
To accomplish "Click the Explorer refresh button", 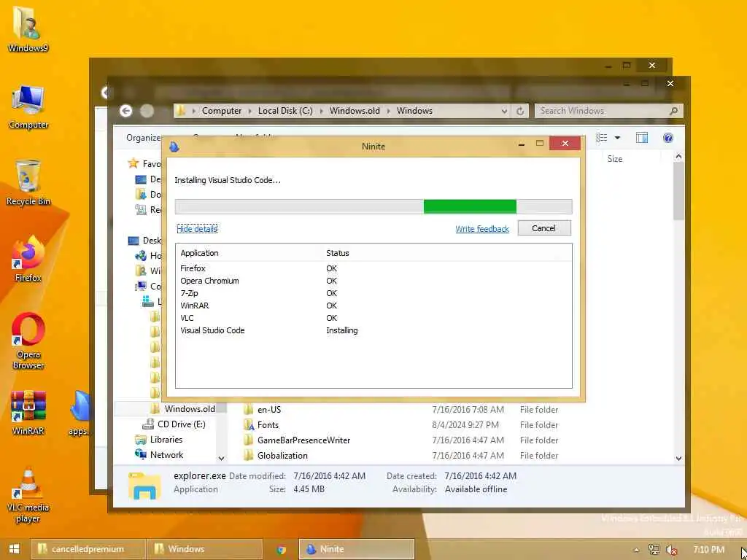I will click(x=520, y=111).
